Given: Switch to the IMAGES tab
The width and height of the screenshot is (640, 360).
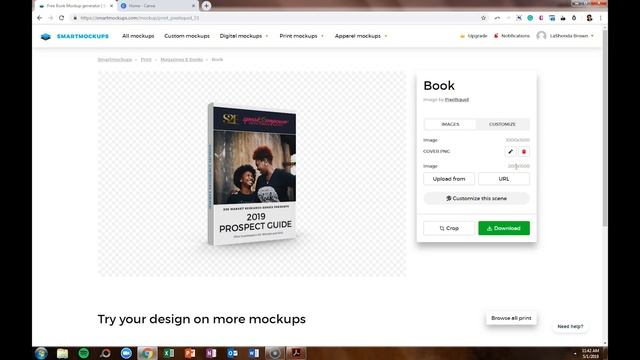Looking at the screenshot, I should (450, 124).
